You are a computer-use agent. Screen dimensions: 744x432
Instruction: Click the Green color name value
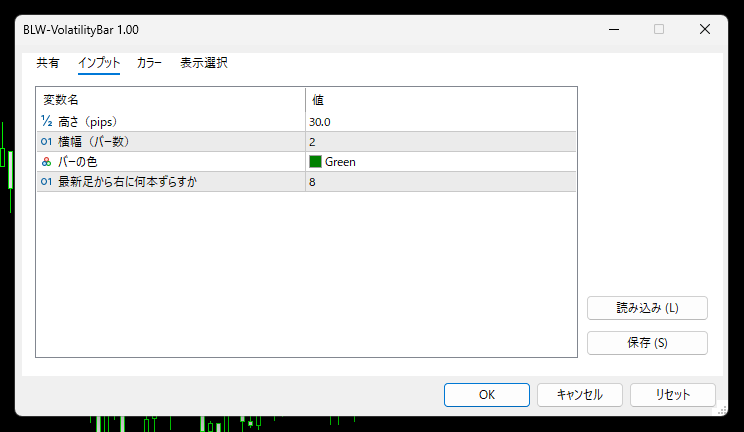(340, 162)
